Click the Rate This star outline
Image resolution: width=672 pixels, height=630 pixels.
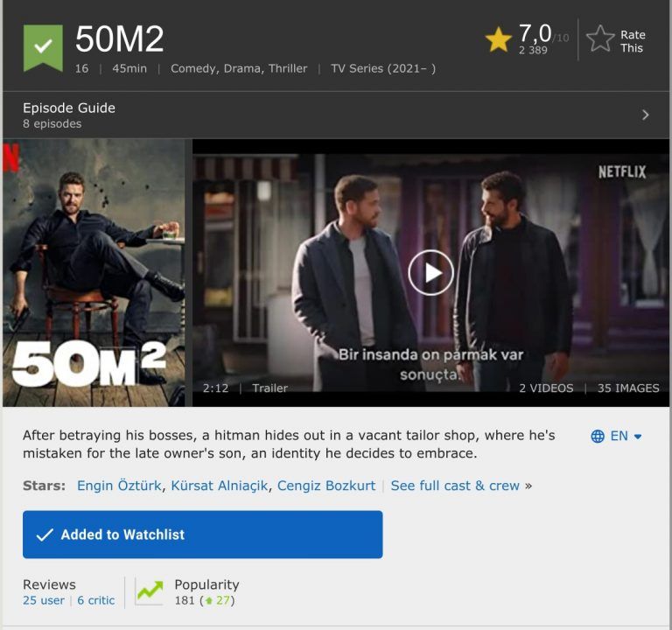(x=600, y=39)
